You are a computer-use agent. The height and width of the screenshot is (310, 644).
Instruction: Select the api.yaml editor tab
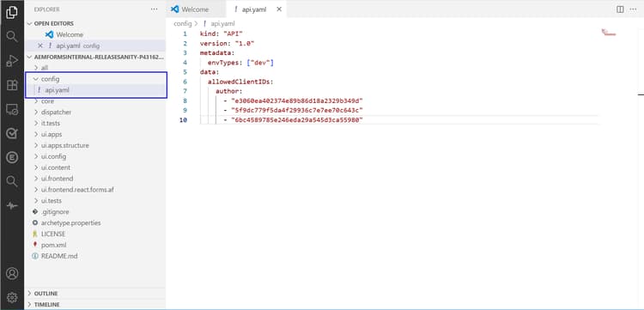[x=256, y=9]
